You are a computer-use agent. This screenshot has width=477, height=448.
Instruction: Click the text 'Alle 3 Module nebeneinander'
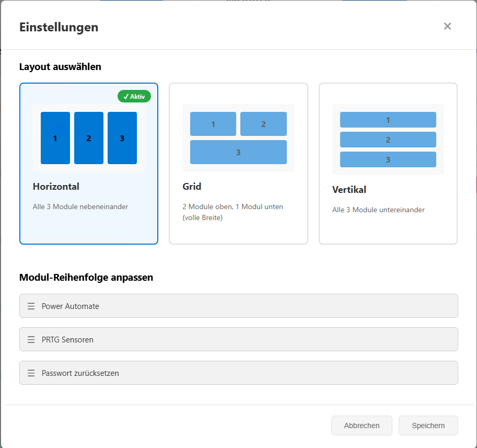pyautogui.click(x=80, y=206)
